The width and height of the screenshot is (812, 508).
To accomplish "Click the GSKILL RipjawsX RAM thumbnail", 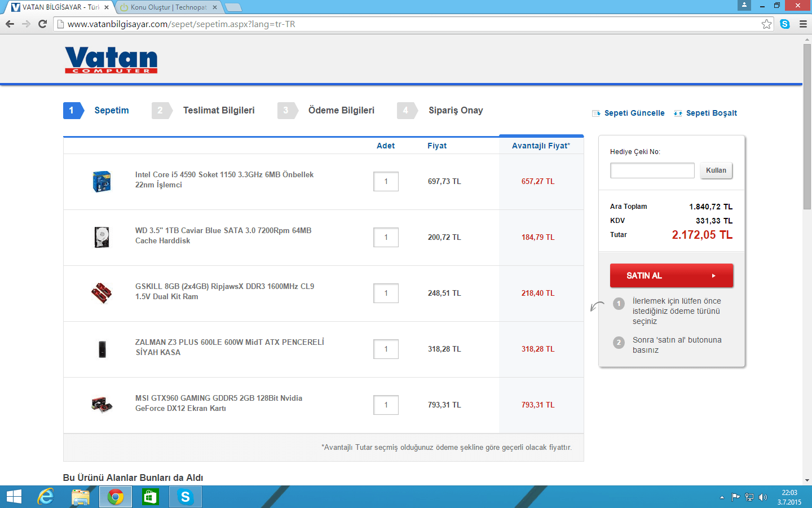I will click(102, 293).
